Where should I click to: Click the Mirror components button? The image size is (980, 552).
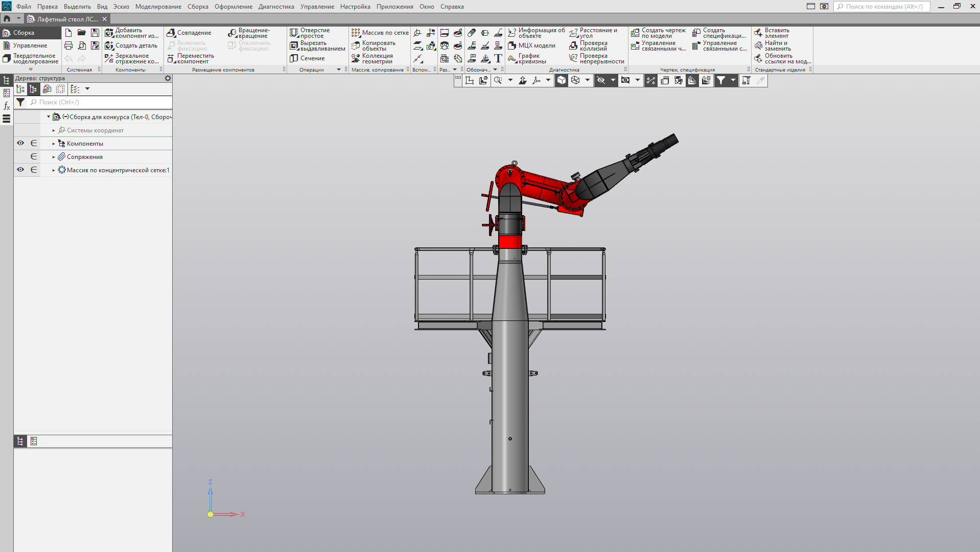coord(109,59)
